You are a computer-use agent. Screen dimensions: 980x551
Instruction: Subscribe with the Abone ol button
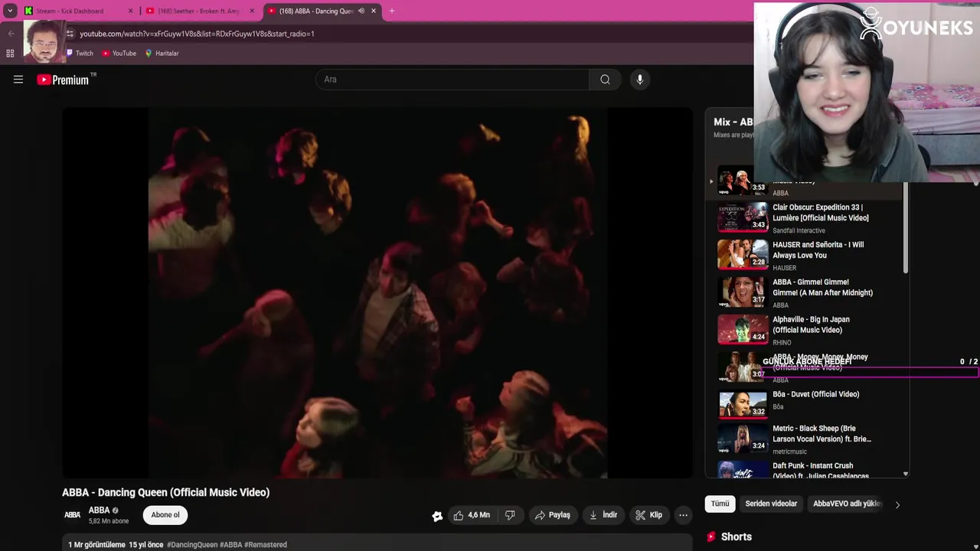(165, 515)
